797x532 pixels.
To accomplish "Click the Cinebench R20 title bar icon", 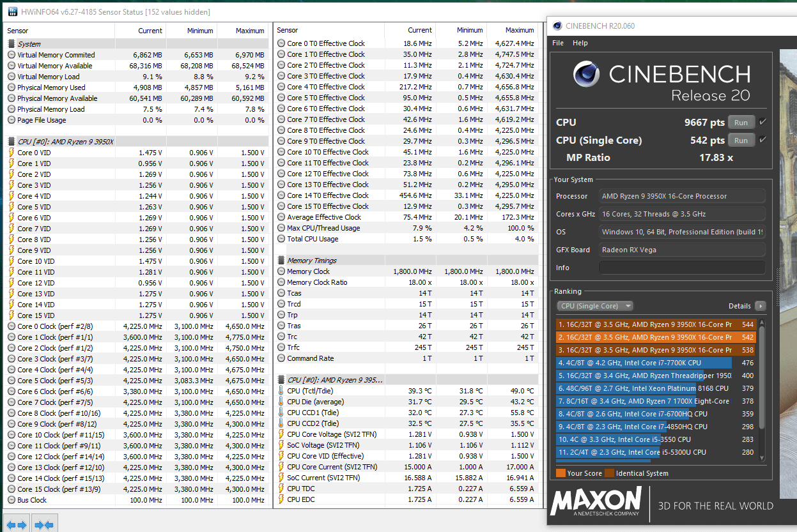I will tap(558, 26).
